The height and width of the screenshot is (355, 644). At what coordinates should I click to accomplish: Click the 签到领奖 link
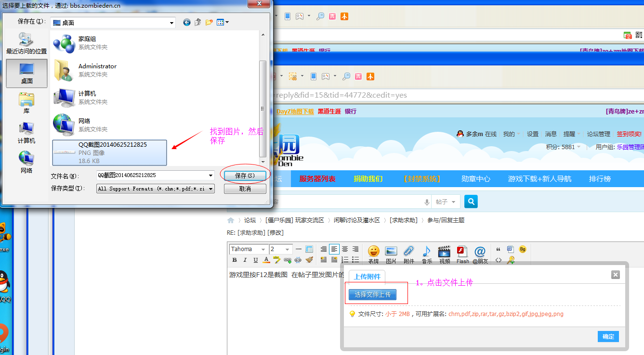pos(629,134)
